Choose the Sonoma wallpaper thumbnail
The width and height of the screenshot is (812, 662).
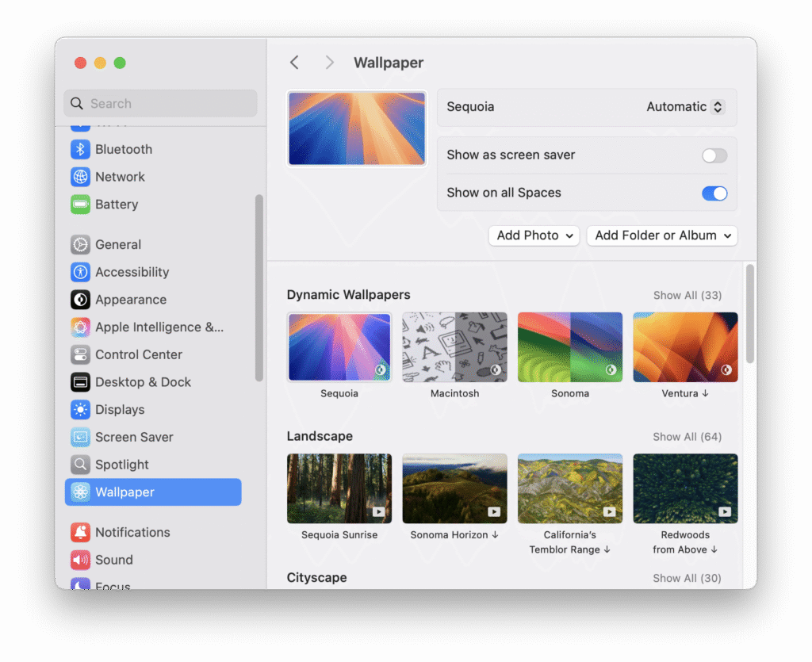pos(570,346)
